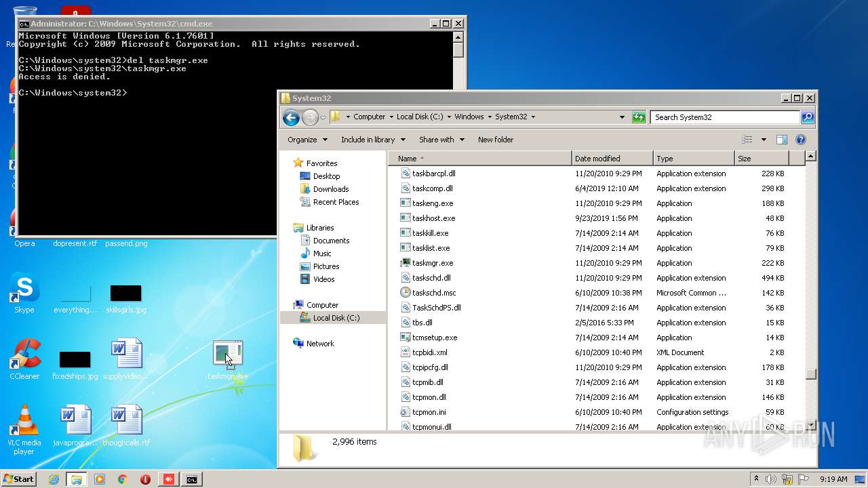Open the Explorer help icon

801,140
